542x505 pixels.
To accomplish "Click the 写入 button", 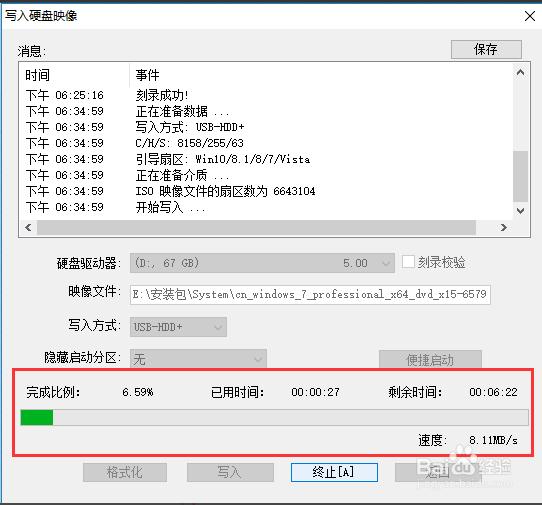I will pyautogui.click(x=230, y=472).
